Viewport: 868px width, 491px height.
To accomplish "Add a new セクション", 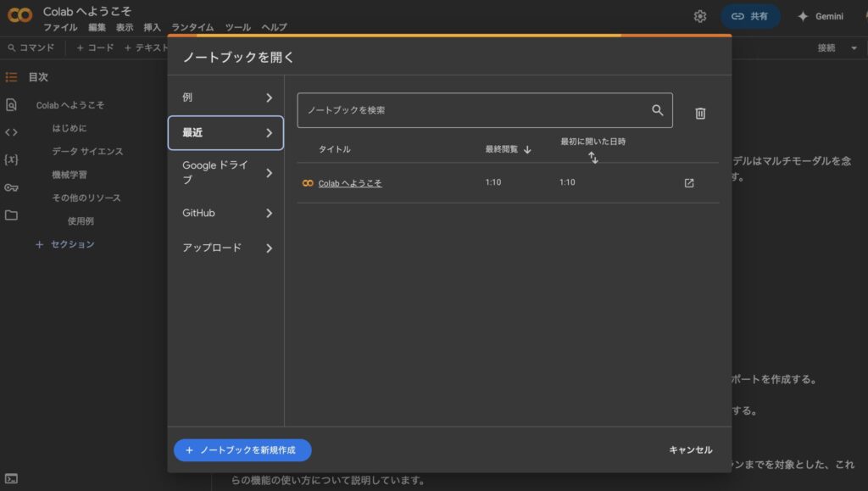I will click(65, 244).
